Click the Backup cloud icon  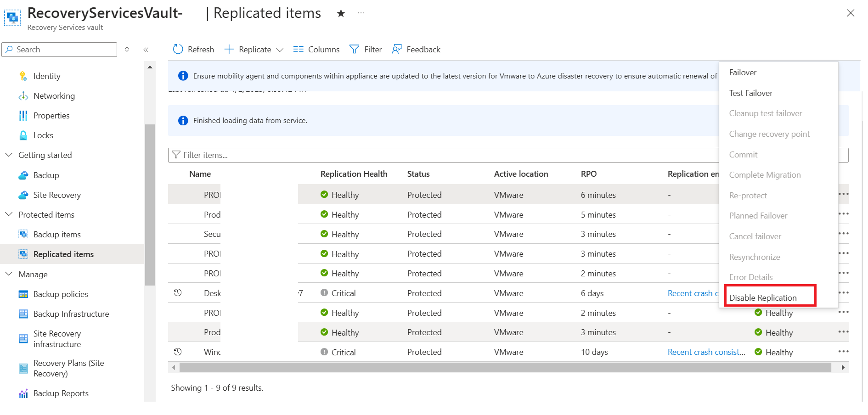23,175
